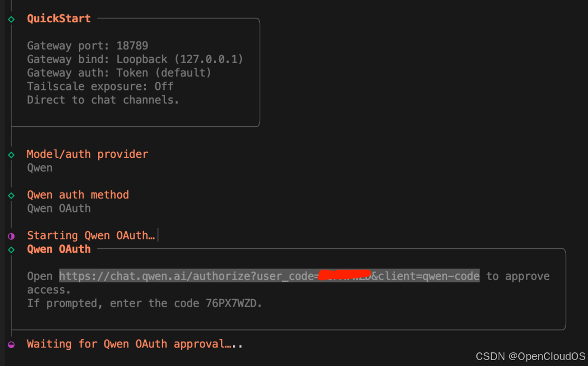The width and height of the screenshot is (588, 366).
Task: Select the line 'Gateway bind: Loopback (127.0.0.1)'
Action: (135, 59)
